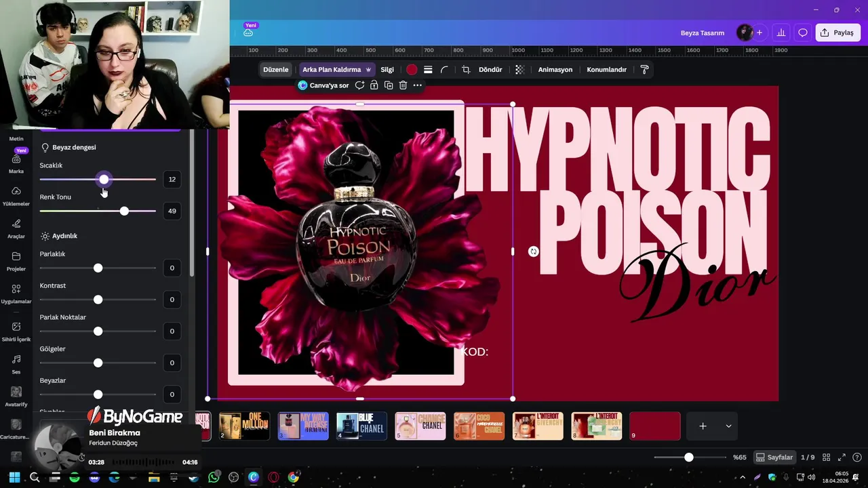Click the Renk Tonu value field showing 49
Image resolution: width=868 pixels, height=488 pixels.
(x=172, y=211)
